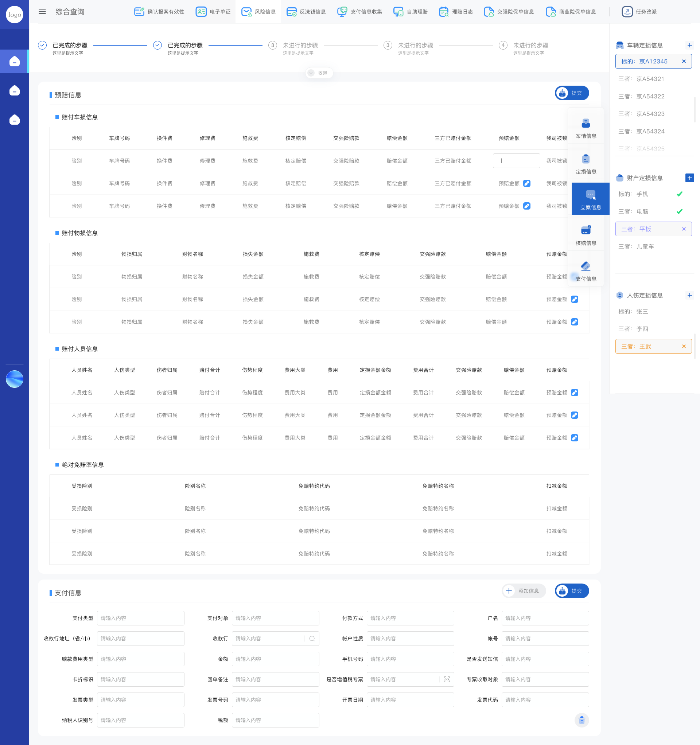This screenshot has width=700, height=745.
Task: Click the 提交 button in 预赔信息
Action: click(572, 93)
